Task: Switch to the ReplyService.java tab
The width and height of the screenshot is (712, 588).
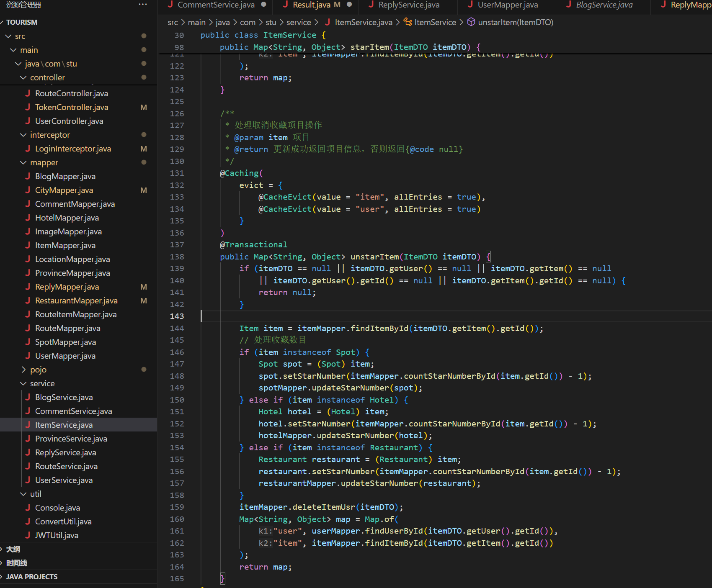Action: [x=409, y=5]
